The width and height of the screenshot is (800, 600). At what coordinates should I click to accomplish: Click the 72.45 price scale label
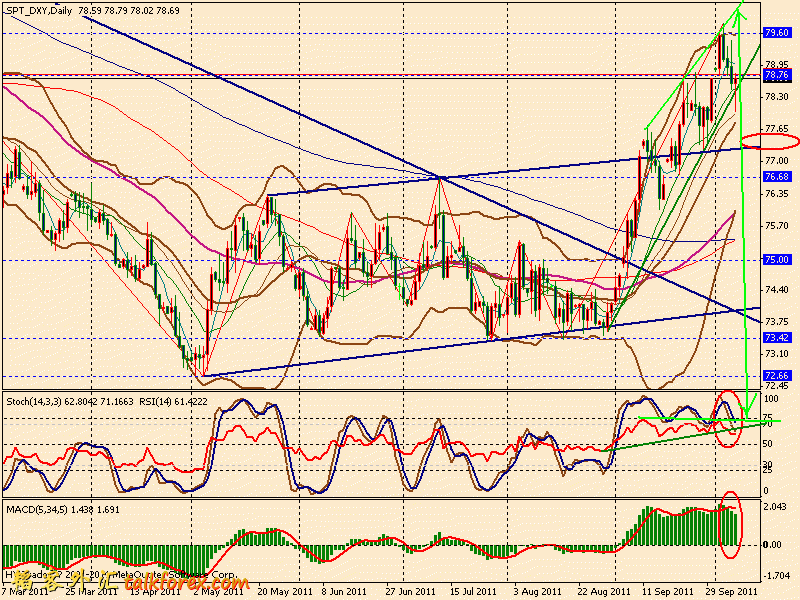coord(777,386)
